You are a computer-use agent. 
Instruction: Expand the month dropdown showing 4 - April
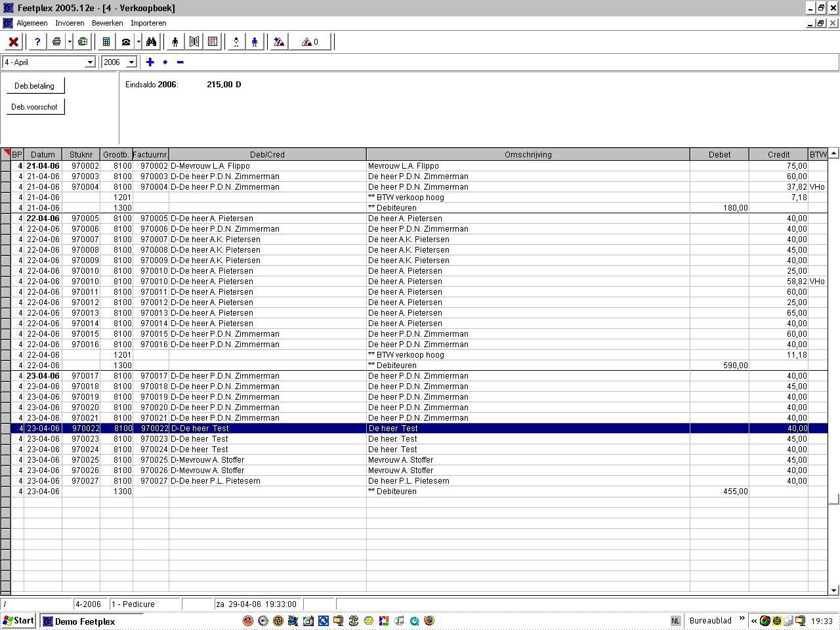coord(90,62)
